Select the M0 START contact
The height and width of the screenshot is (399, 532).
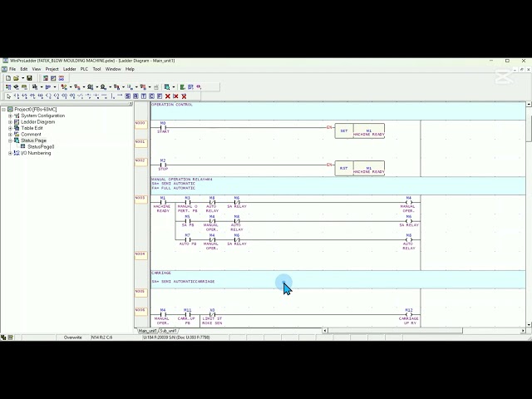point(163,127)
